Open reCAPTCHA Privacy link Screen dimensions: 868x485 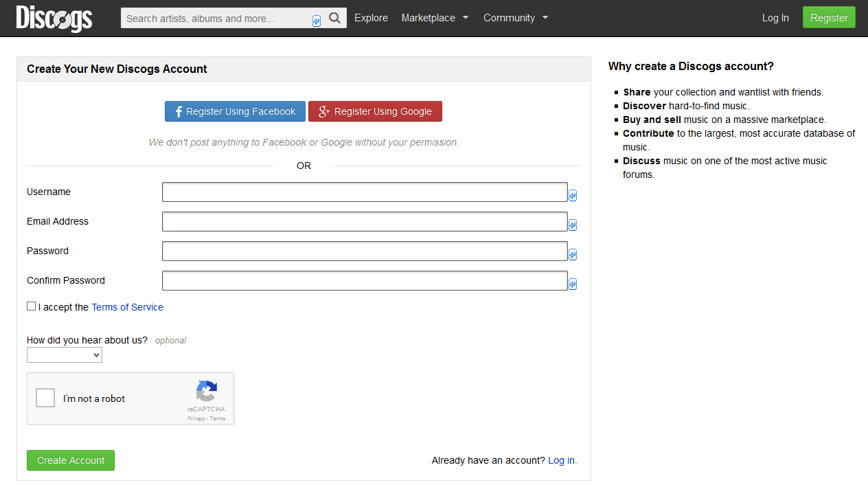[196, 418]
